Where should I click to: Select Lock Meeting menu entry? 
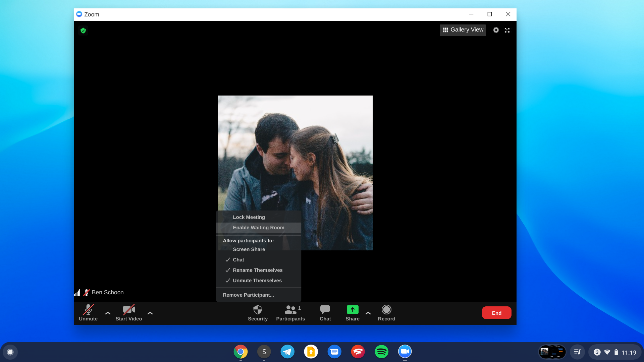[x=249, y=217]
